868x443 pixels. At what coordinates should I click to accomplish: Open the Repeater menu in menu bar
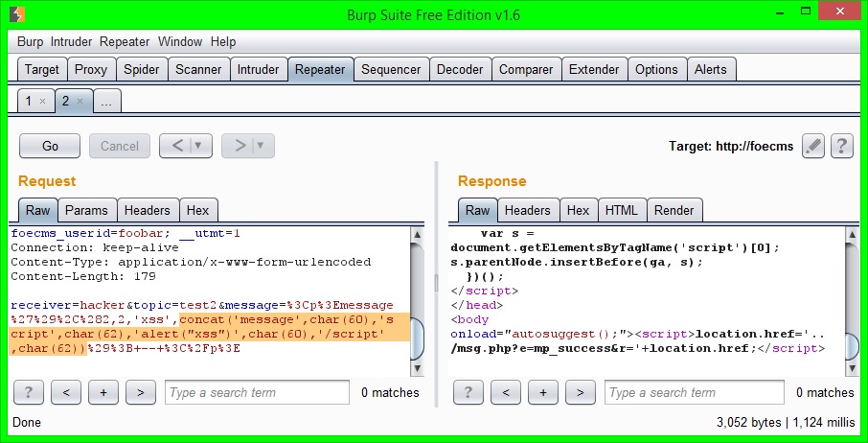(125, 42)
